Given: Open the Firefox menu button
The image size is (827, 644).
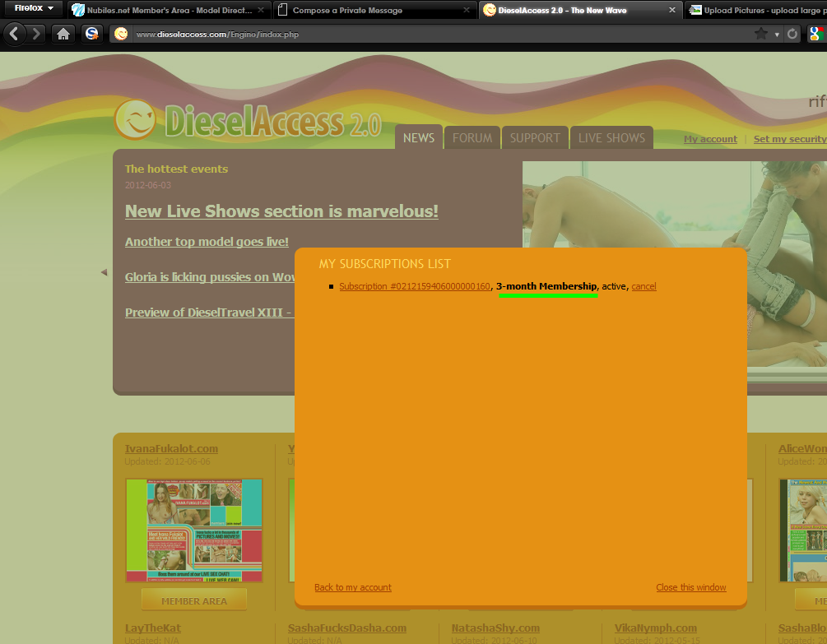Looking at the screenshot, I should 34,8.
